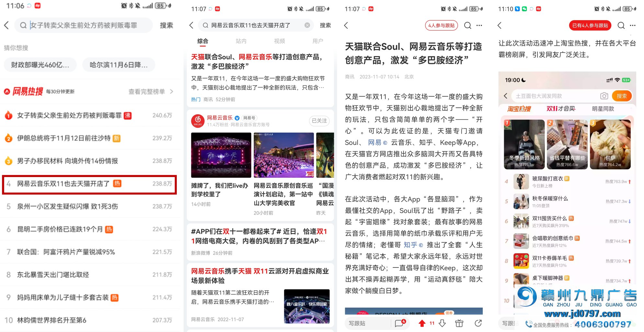Select 明星同款 tab

click(x=603, y=109)
